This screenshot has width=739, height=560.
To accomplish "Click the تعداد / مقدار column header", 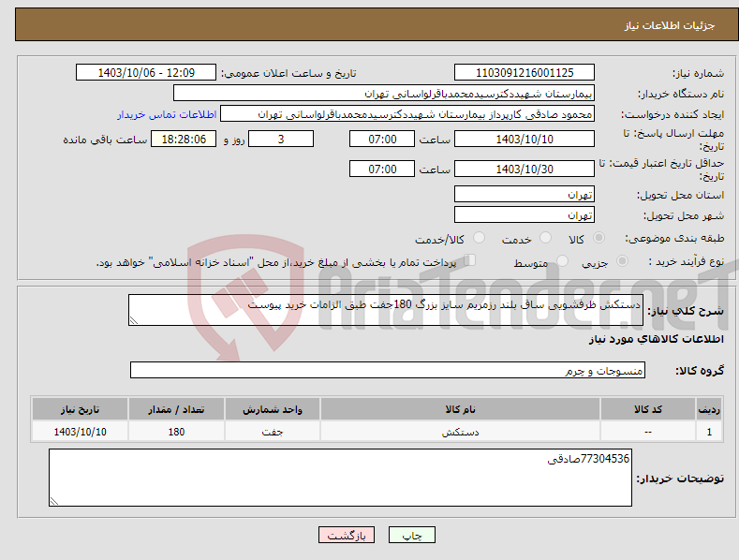I will tap(176, 409).
